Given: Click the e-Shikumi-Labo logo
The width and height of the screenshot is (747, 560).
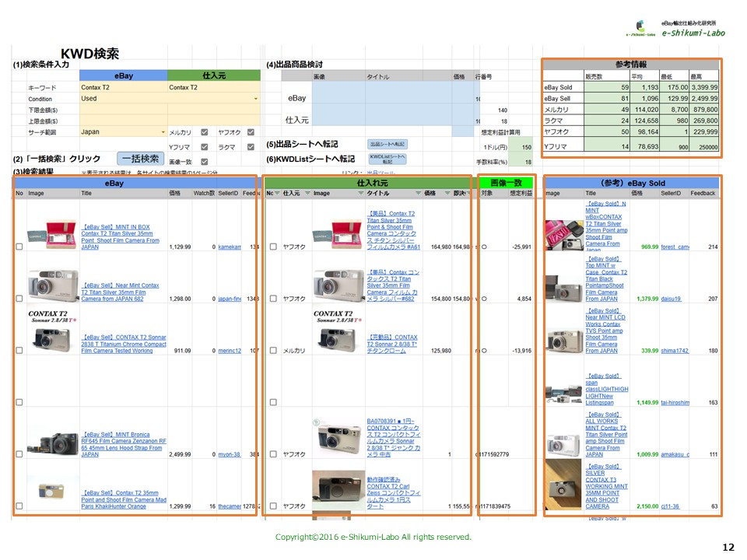Looking at the screenshot, I should click(x=676, y=29).
